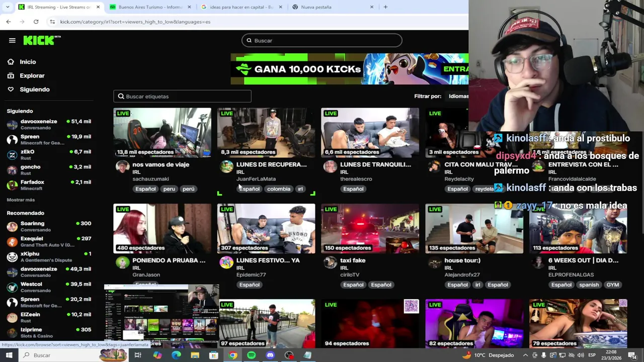
Task: Open ELPROFENALGAS channel link
Action: [x=571, y=275]
